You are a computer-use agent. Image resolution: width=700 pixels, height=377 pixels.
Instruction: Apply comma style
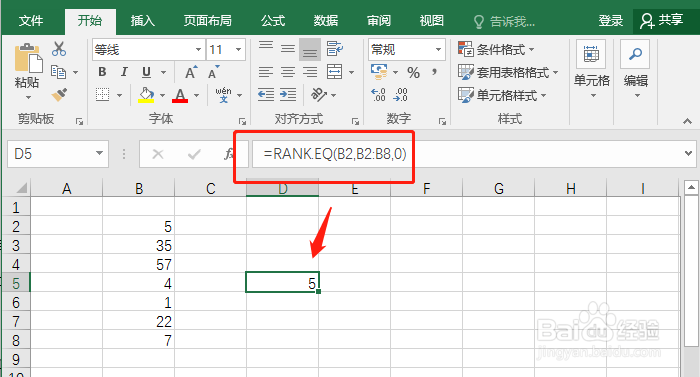[434, 71]
